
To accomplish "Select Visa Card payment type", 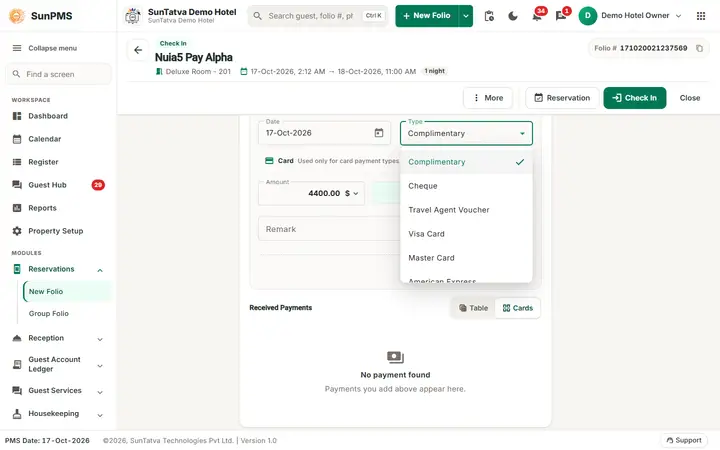I will pos(466,234).
